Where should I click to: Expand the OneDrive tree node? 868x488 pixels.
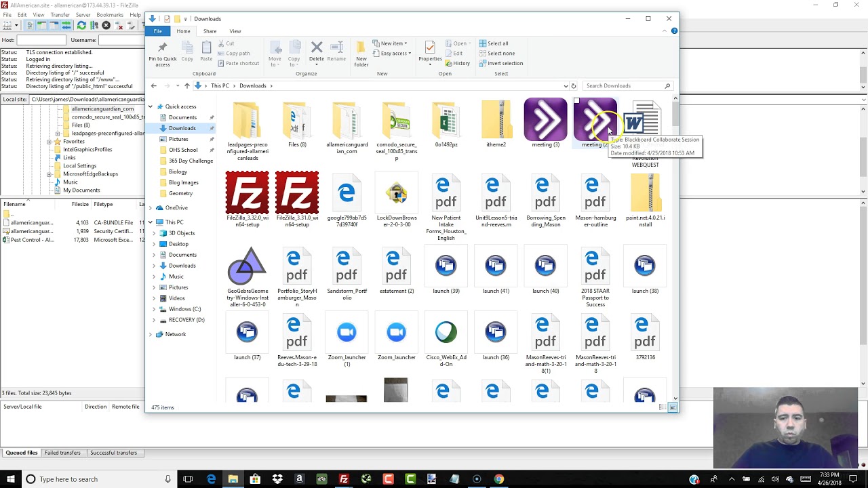[151, 208]
